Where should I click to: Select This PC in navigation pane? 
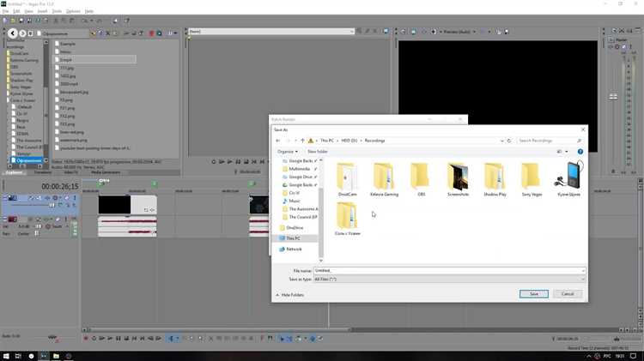tap(294, 238)
